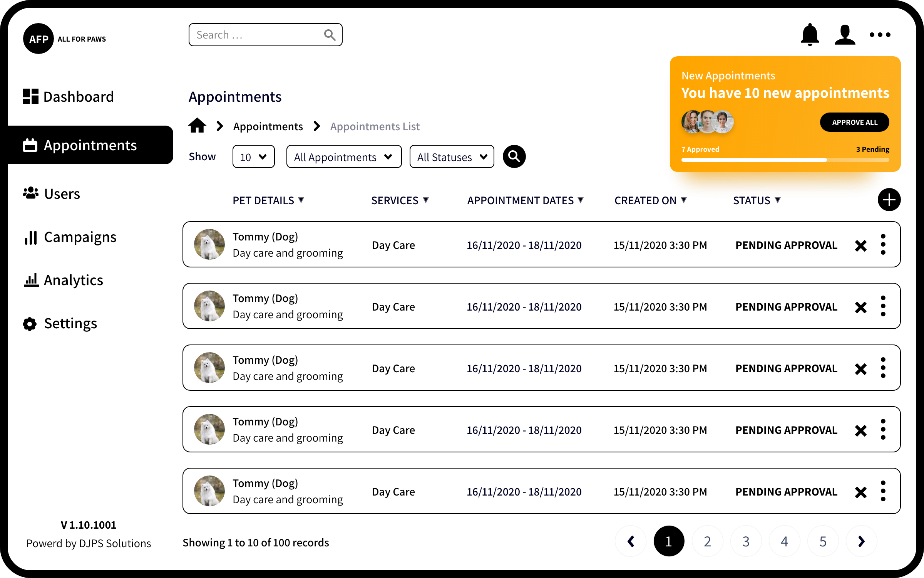Click the approved/pending progress bar
The width and height of the screenshot is (924, 578).
click(785, 160)
